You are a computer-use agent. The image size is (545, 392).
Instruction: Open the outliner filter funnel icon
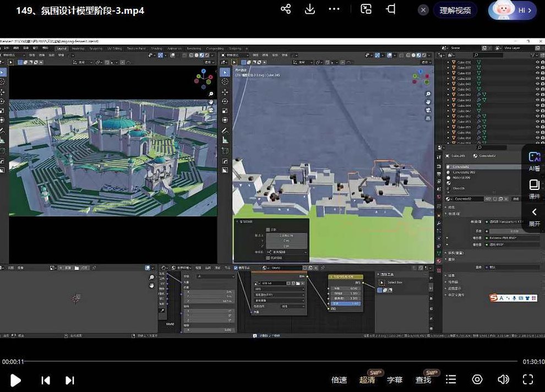[x=532, y=55]
